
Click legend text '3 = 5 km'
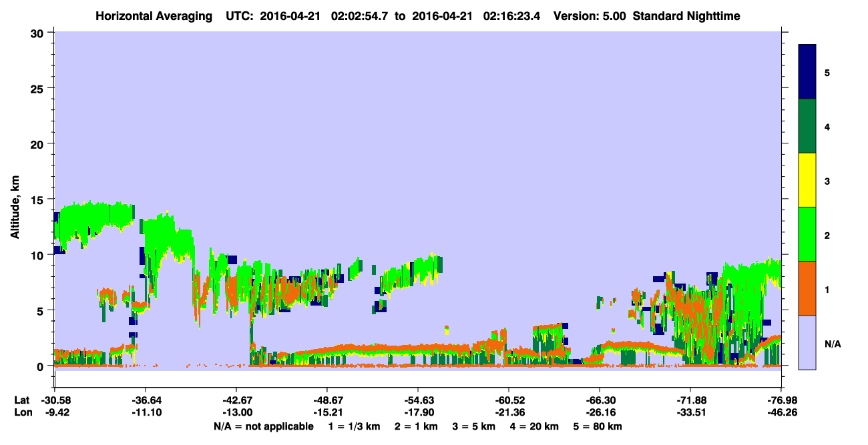coord(475,426)
